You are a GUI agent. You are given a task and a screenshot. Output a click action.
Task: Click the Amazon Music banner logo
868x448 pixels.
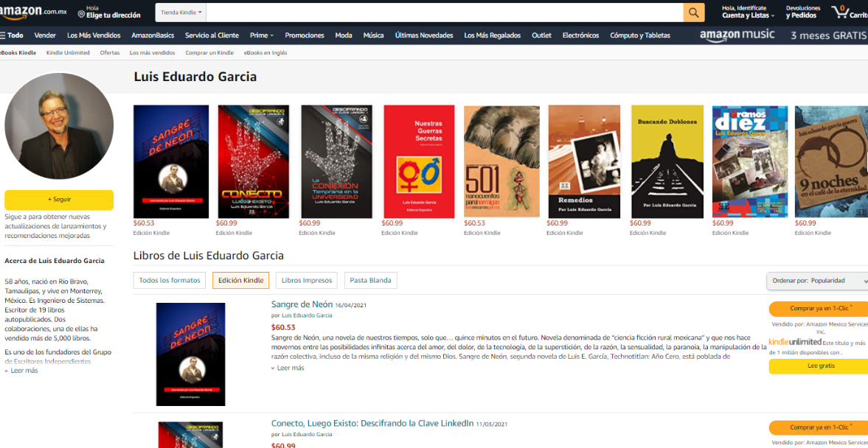click(x=737, y=35)
